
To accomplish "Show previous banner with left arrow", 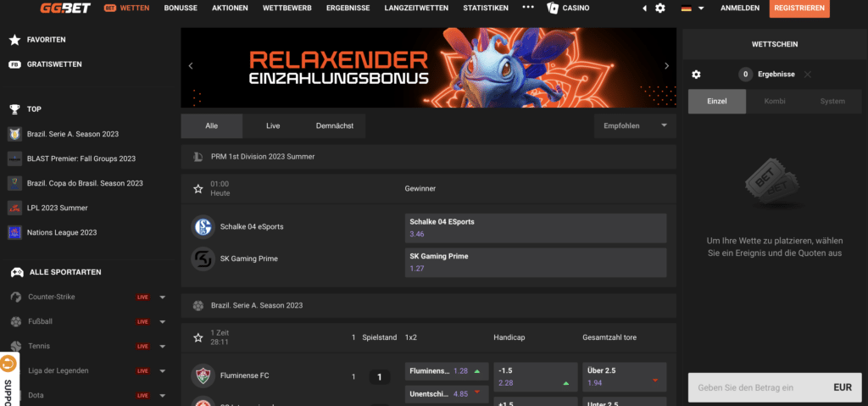I will coord(191,66).
